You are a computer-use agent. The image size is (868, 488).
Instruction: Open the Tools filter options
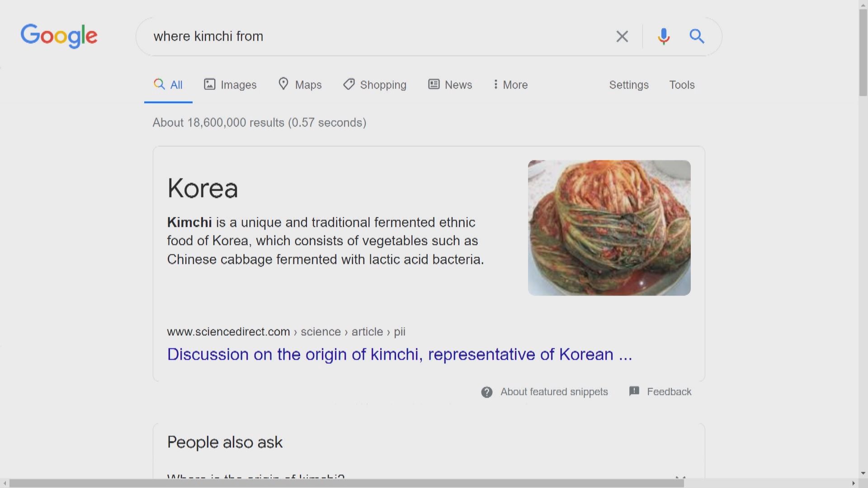tap(682, 84)
